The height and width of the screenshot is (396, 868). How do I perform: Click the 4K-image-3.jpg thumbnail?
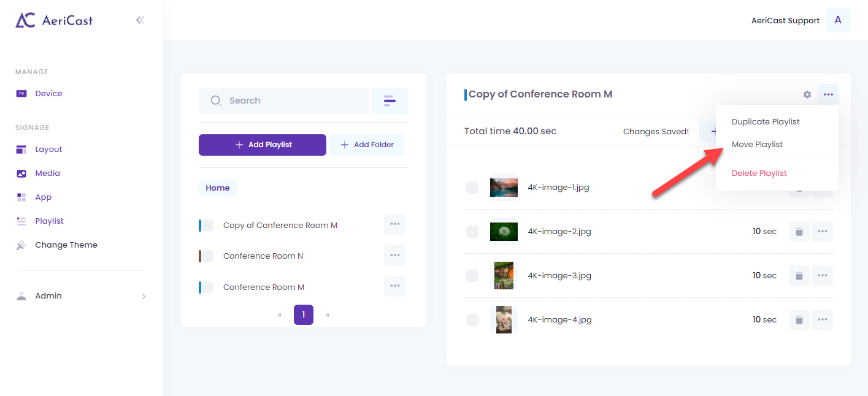tap(504, 276)
